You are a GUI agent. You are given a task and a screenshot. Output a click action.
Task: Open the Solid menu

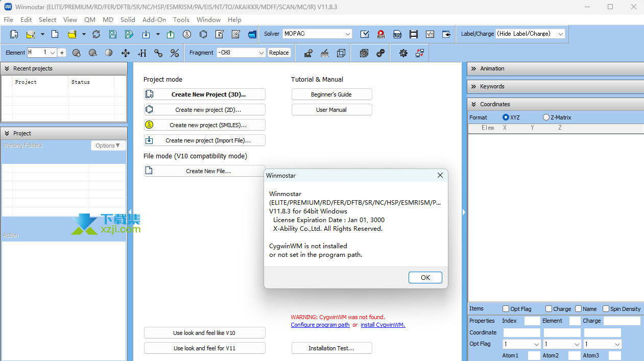tap(128, 19)
